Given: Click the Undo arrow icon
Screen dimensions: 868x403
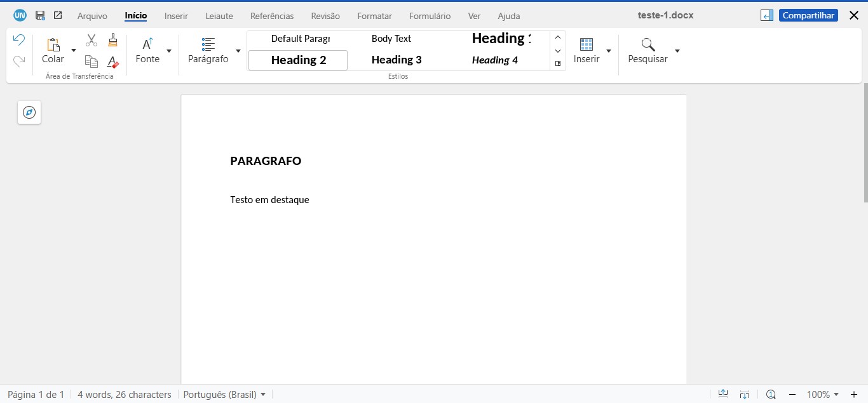Looking at the screenshot, I should tap(18, 39).
